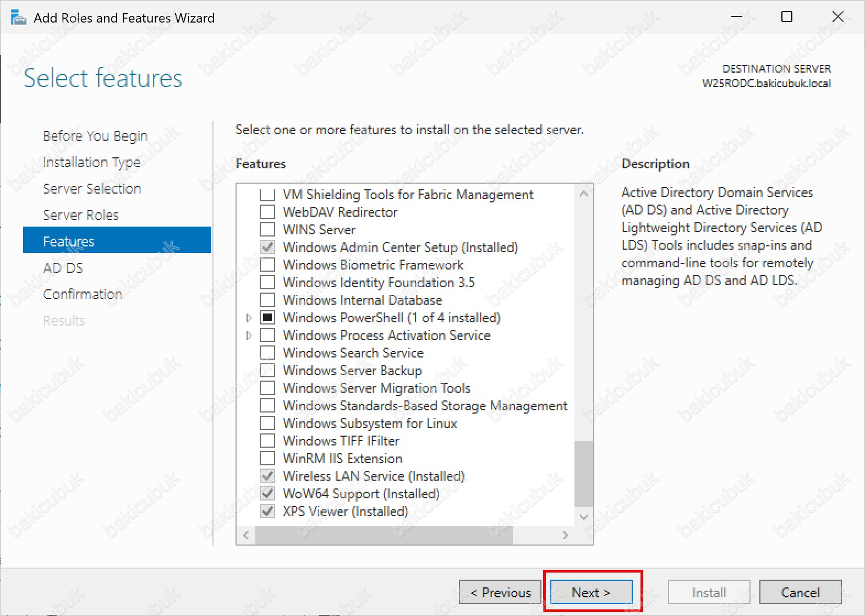
Task: Jump to the Server Selection step
Action: click(x=92, y=189)
